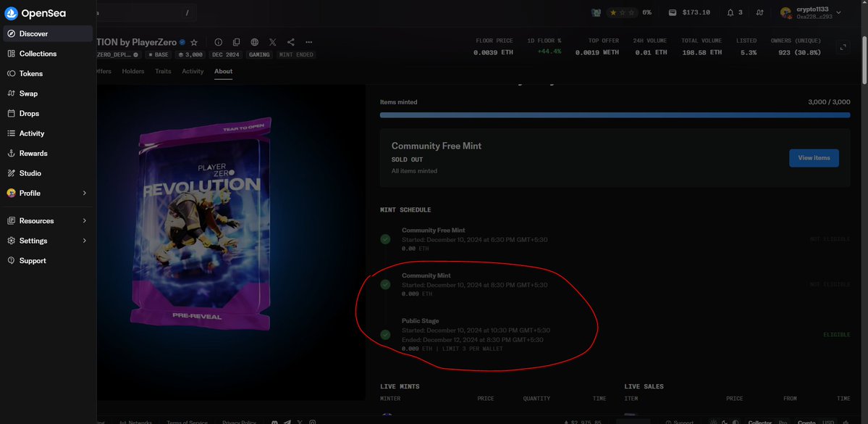This screenshot has width=868, height=424.
Task: Click the items minted progress bar
Action: pos(615,115)
